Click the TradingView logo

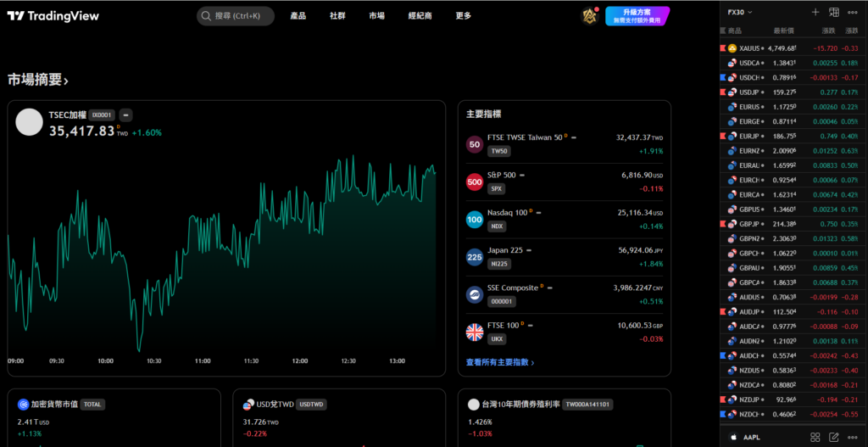point(53,16)
